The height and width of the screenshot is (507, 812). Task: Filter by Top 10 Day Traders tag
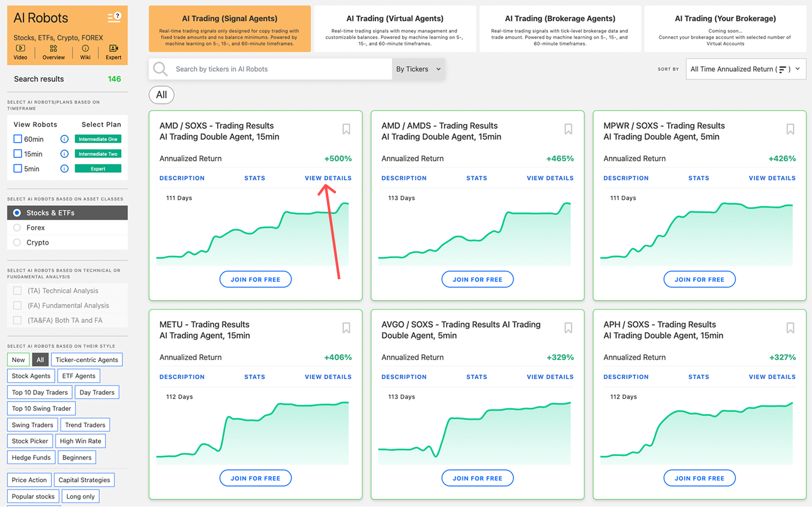pos(40,392)
